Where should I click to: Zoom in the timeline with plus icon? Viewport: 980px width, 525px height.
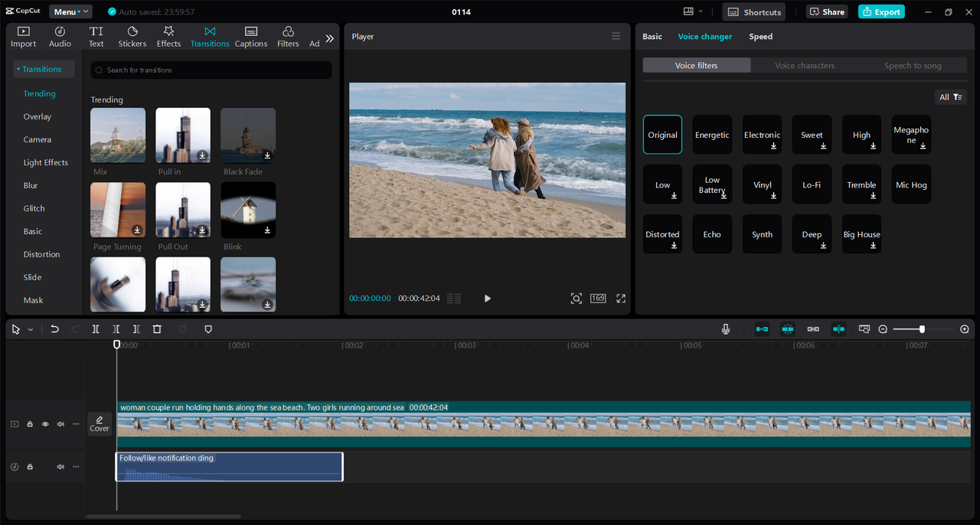point(965,329)
